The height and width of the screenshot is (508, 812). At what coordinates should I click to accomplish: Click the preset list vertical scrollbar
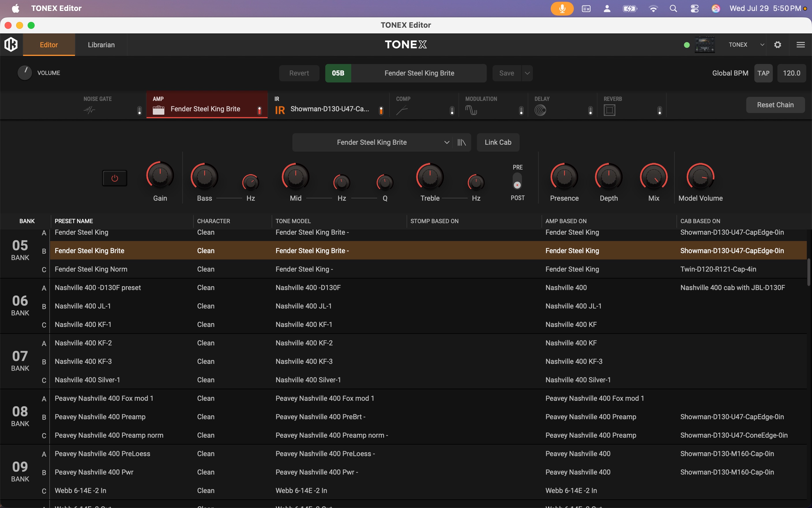[x=809, y=272]
